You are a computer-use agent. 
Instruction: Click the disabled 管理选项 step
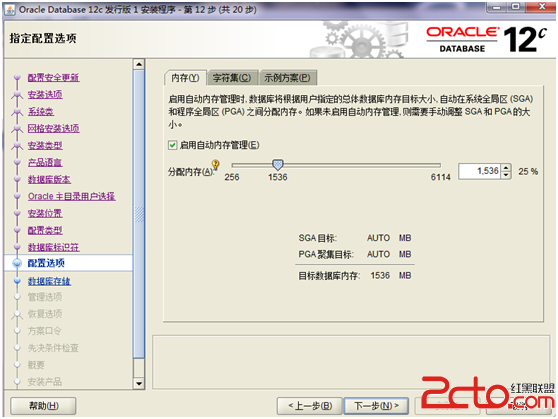45,297
